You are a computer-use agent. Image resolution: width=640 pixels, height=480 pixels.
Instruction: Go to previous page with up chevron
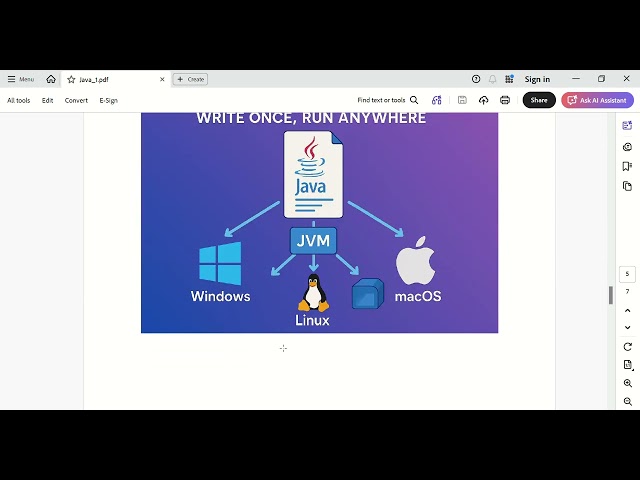[x=627, y=311]
